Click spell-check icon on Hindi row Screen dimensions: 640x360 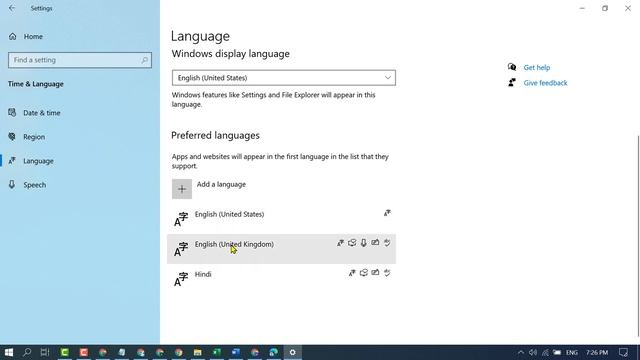click(387, 273)
